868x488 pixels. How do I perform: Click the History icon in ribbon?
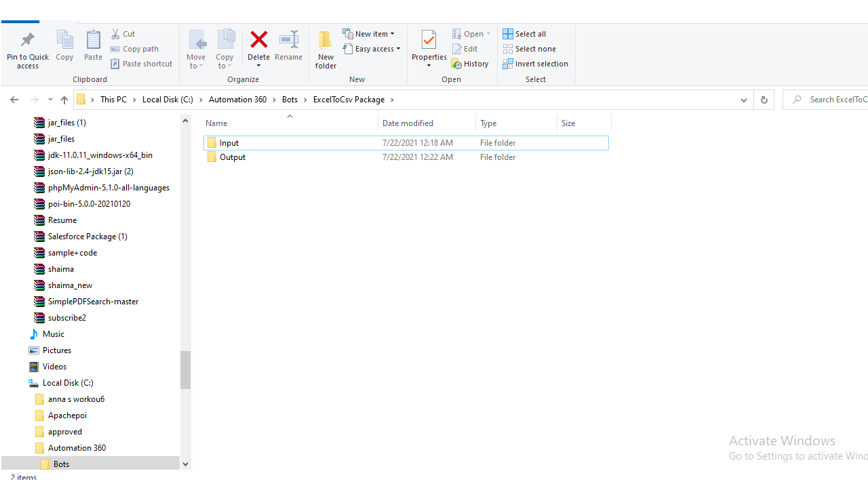coord(470,64)
